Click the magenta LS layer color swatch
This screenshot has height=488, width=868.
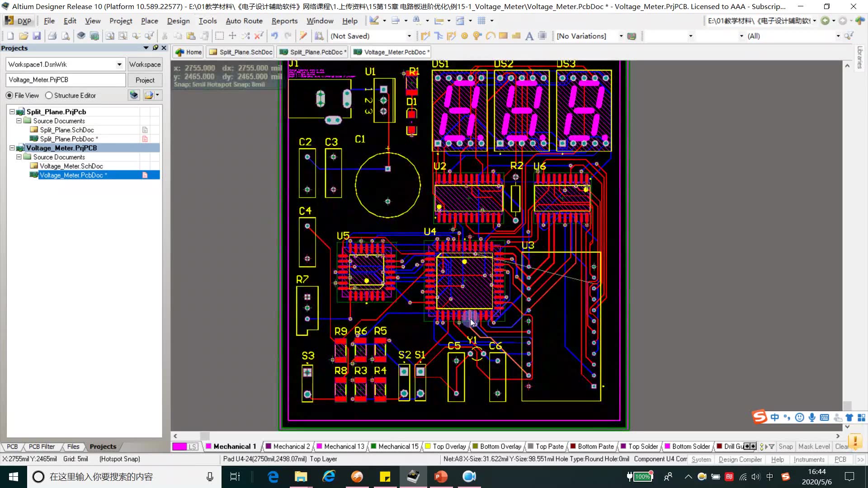[179, 446]
